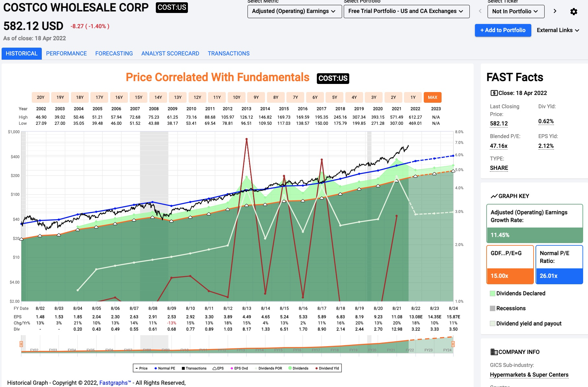Click Normal P/E Ratio 26.01x box
Image resolution: width=588 pixels, height=387 pixels.
coord(559,264)
